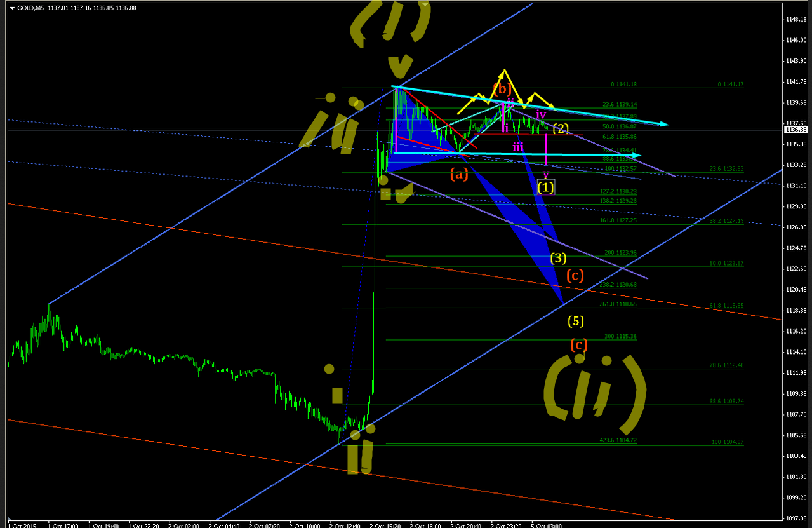The height and width of the screenshot is (528, 812).
Task: Click price scale value 1116.20
Action: tap(795, 331)
